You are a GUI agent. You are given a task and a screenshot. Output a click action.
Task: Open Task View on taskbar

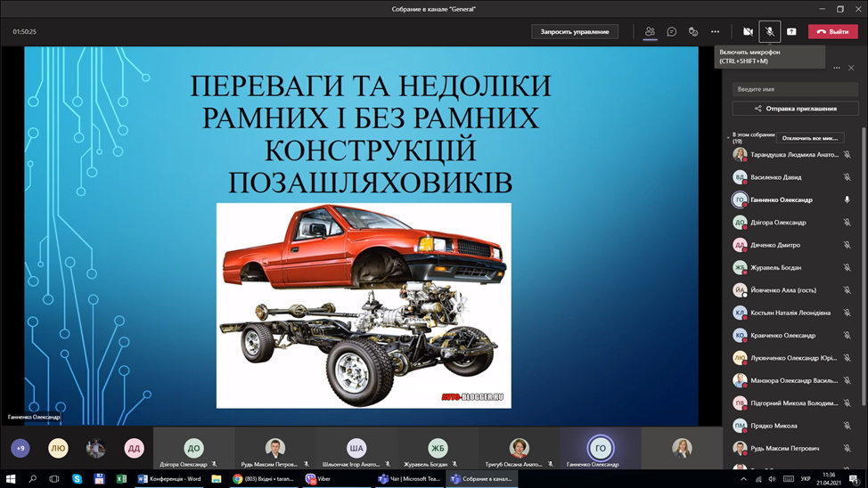(53, 479)
